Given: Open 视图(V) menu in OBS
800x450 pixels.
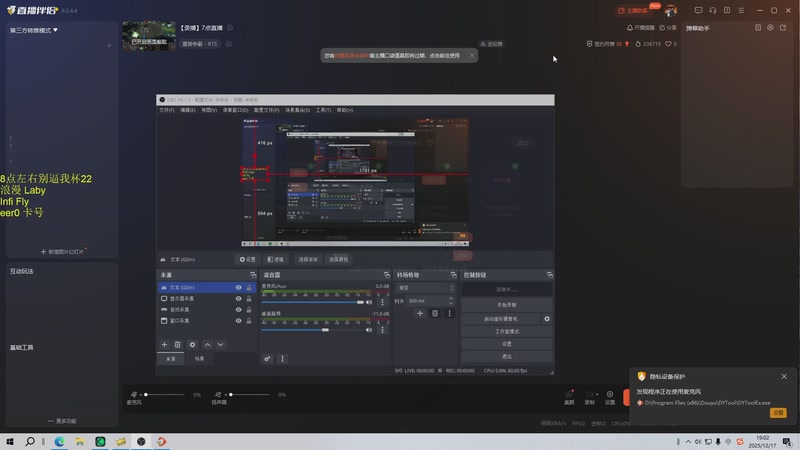Looking at the screenshot, I should click(x=209, y=110).
